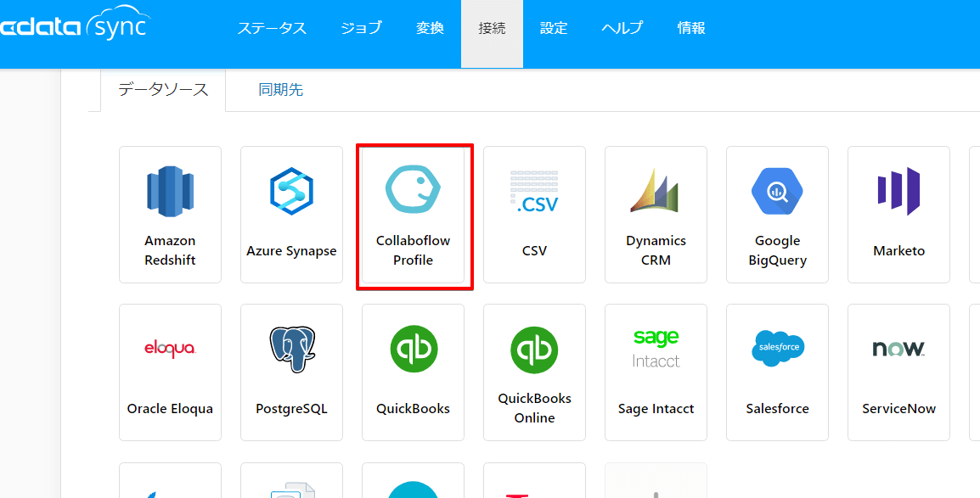The height and width of the screenshot is (498, 980).
Task: Switch to the データソース tab
Action: point(163,90)
